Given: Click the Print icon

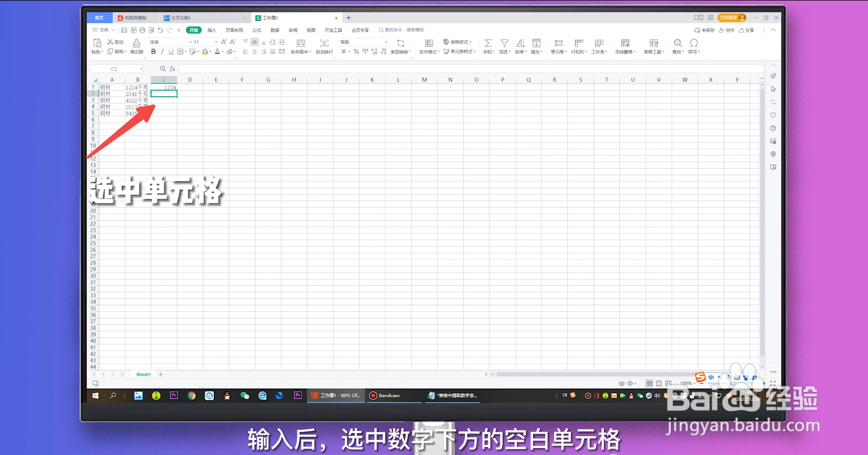Looking at the screenshot, I should click(143, 30).
